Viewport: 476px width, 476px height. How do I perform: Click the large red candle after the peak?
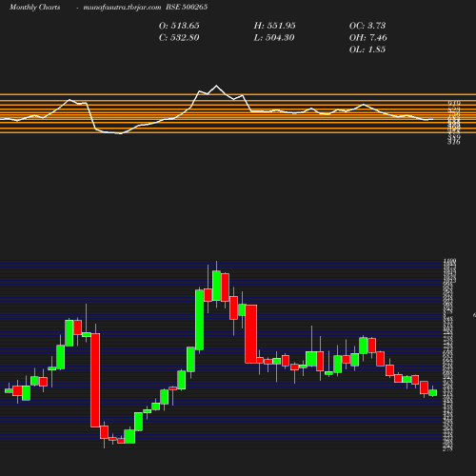tap(251, 334)
